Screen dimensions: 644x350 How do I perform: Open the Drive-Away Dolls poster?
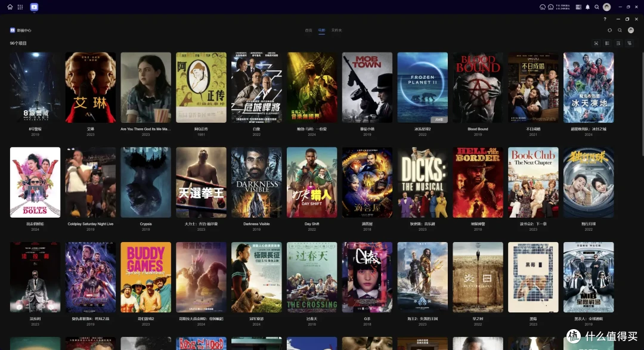(x=35, y=182)
